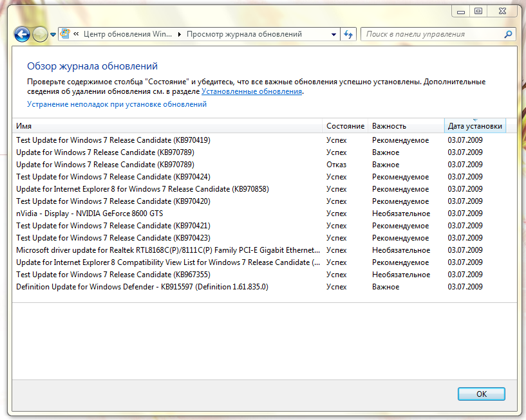
Task: Click the Отказ status cell
Action: (x=336, y=165)
